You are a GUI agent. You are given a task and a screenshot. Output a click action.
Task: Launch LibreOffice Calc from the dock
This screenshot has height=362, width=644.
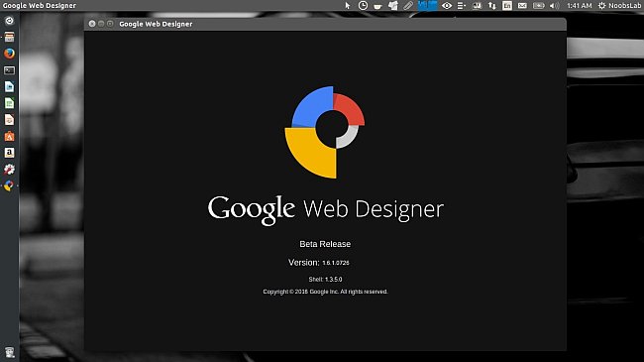tap(9, 103)
